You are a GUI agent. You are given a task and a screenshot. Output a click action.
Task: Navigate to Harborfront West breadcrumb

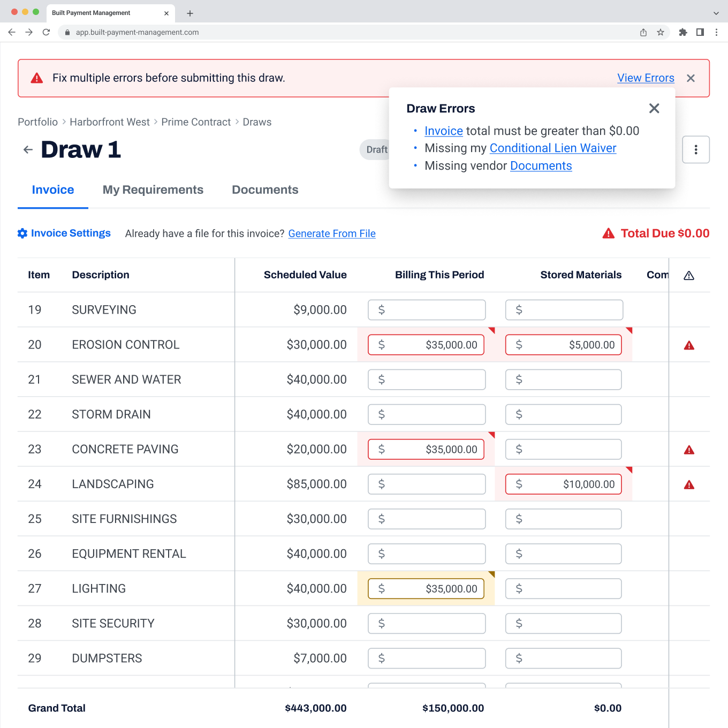pos(110,122)
